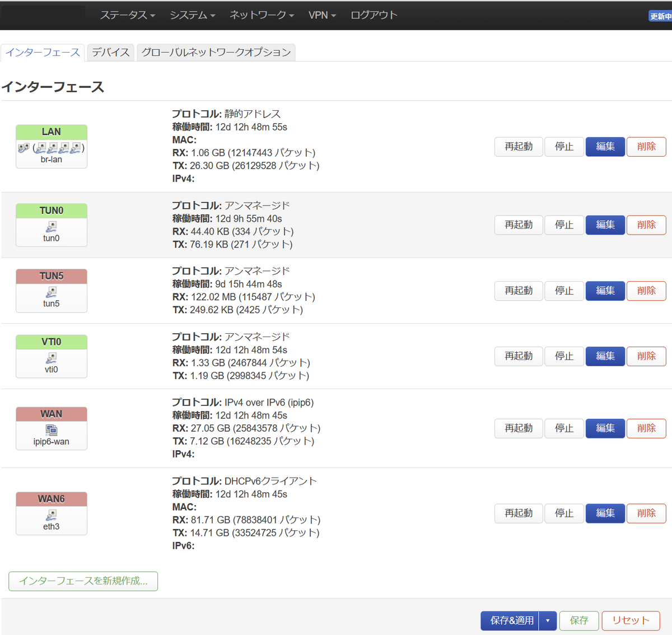Switch to the グローバルネットワークオプション tab
Image resolution: width=672 pixels, height=635 pixels.
click(x=216, y=53)
